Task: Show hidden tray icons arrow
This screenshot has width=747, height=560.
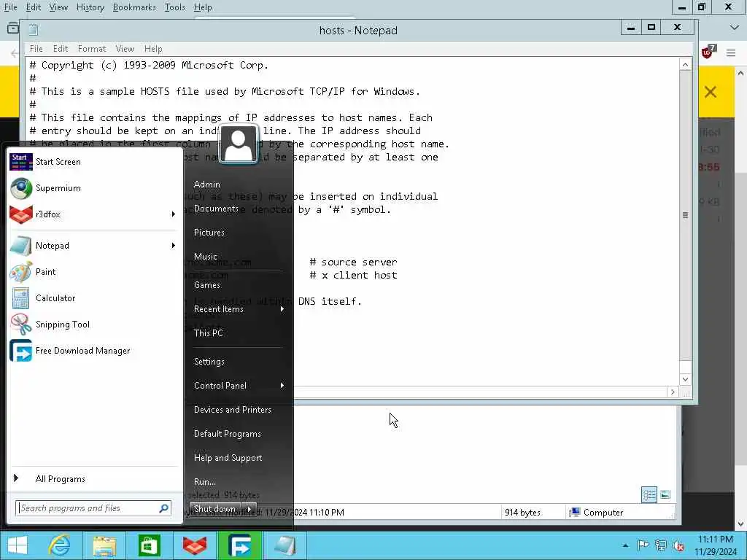Action: pyautogui.click(x=625, y=545)
